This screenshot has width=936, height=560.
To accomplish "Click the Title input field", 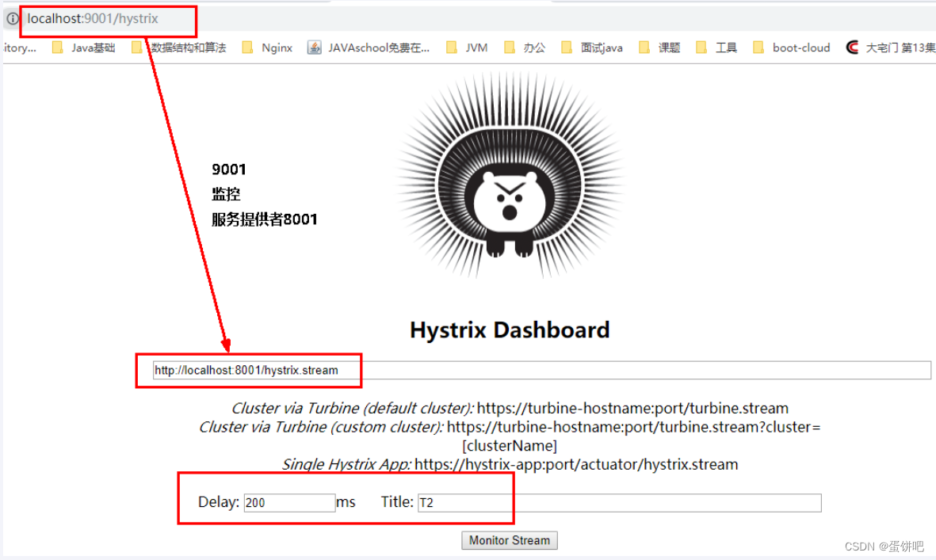I will pyautogui.click(x=620, y=503).
